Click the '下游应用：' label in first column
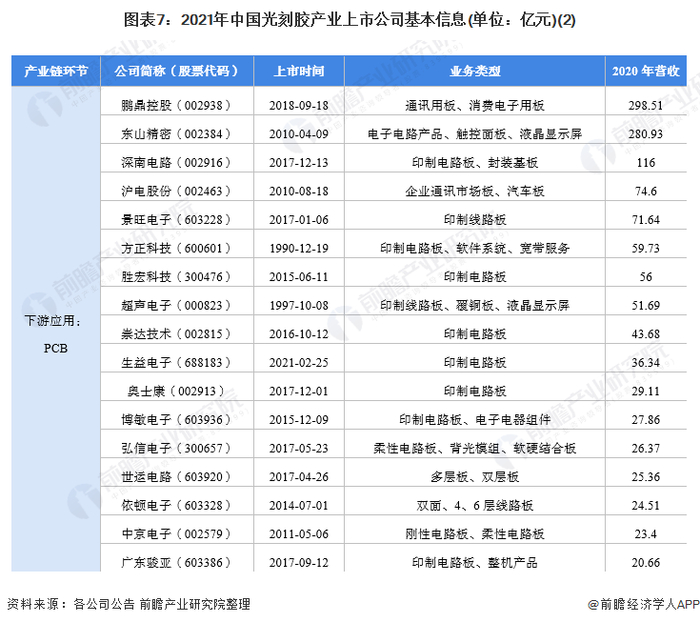The height and width of the screenshot is (624, 700). (53, 320)
